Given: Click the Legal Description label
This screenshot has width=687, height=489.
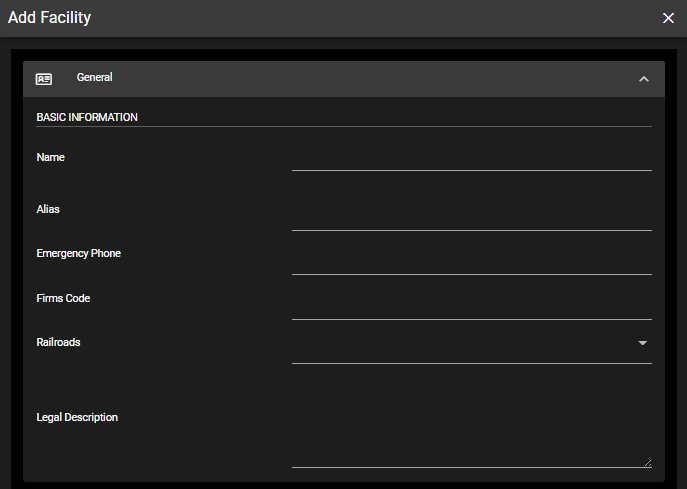Looking at the screenshot, I should [77, 418].
